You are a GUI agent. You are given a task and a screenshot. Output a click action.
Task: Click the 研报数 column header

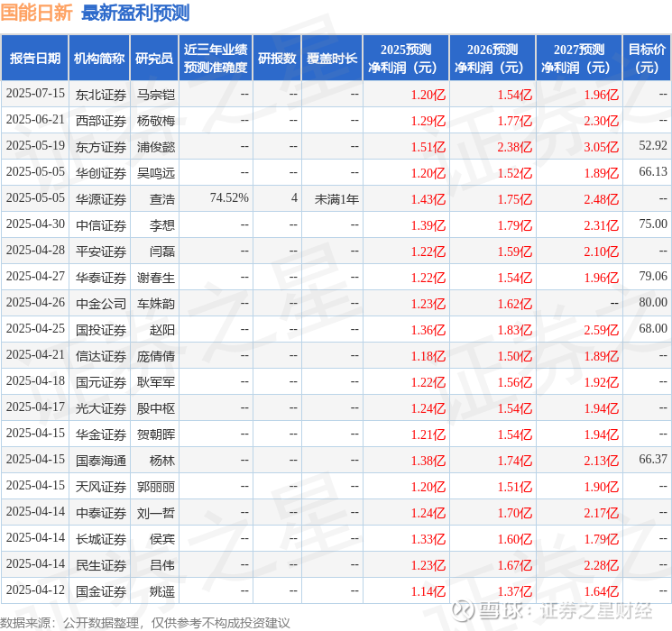click(277, 59)
